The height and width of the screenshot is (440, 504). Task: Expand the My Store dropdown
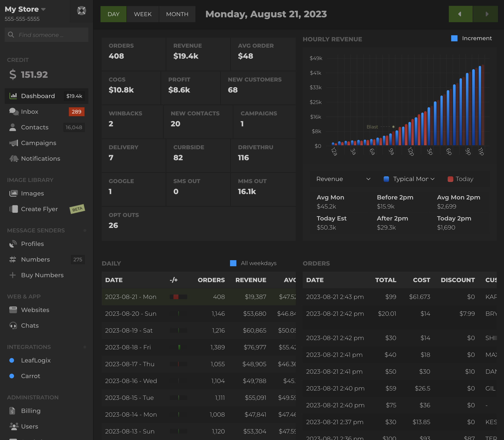pyautogui.click(x=43, y=9)
